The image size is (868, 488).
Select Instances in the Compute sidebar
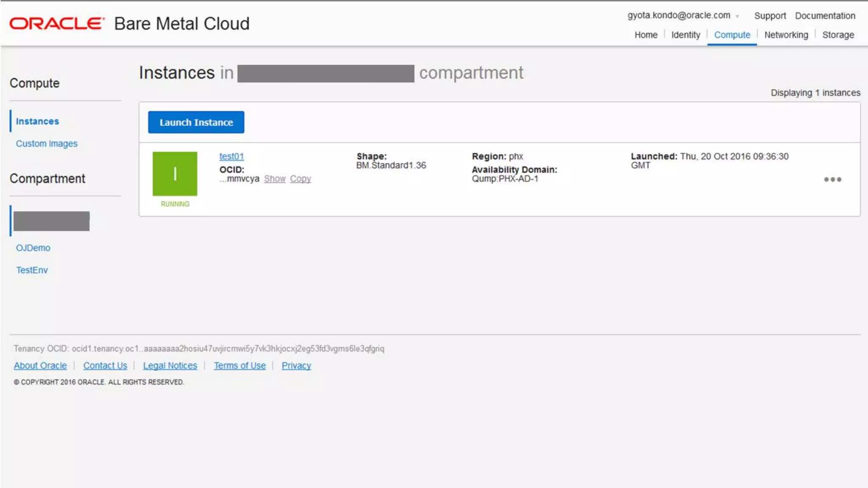coord(37,121)
